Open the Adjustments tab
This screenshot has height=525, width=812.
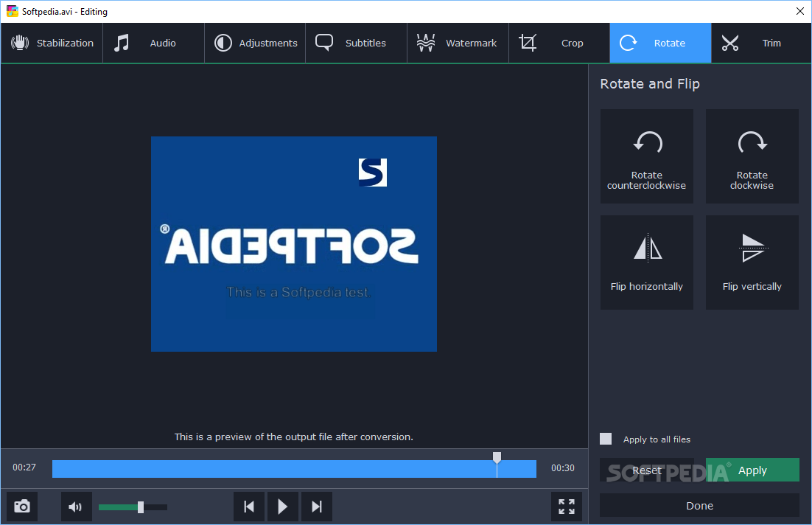tap(255, 43)
